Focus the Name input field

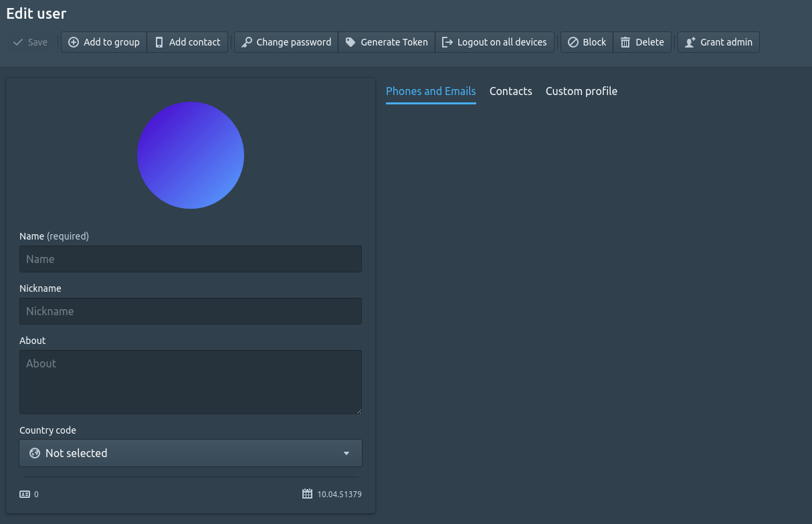coord(191,259)
